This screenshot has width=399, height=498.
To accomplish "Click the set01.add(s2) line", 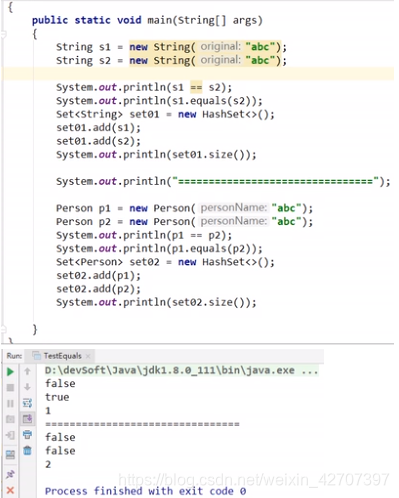I will click(99, 141).
